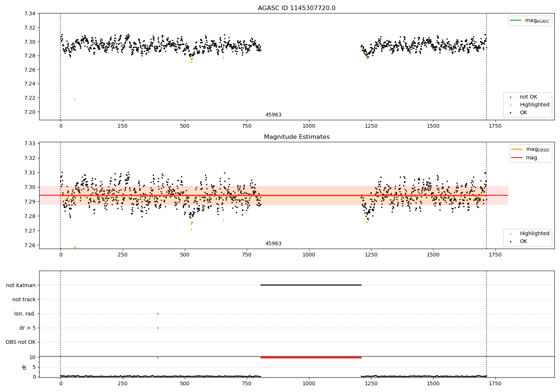Image resolution: width=560 pixels, height=392 pixels.
Task: Click the 7.32 y-axis tick in top plot
Action: (29, 28)
